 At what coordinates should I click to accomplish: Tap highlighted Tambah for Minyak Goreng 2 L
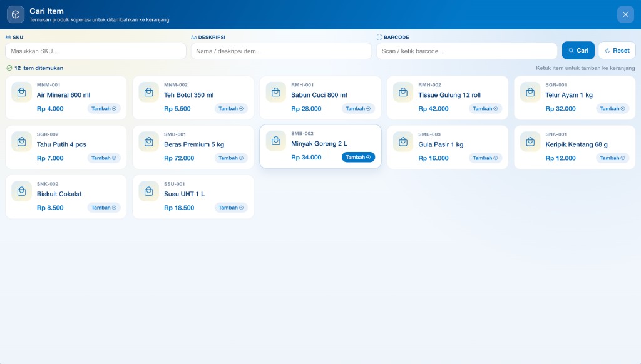tap(358, 157)
